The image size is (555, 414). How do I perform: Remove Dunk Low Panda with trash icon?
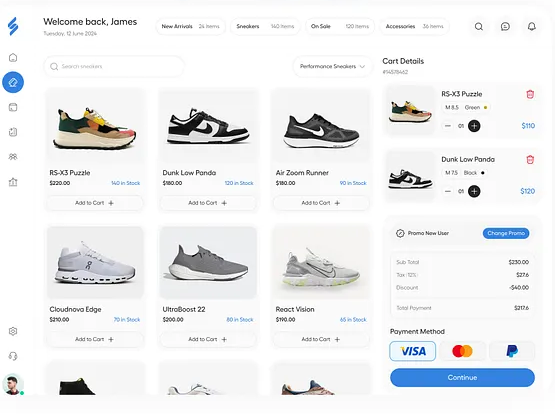coord(530,160)
